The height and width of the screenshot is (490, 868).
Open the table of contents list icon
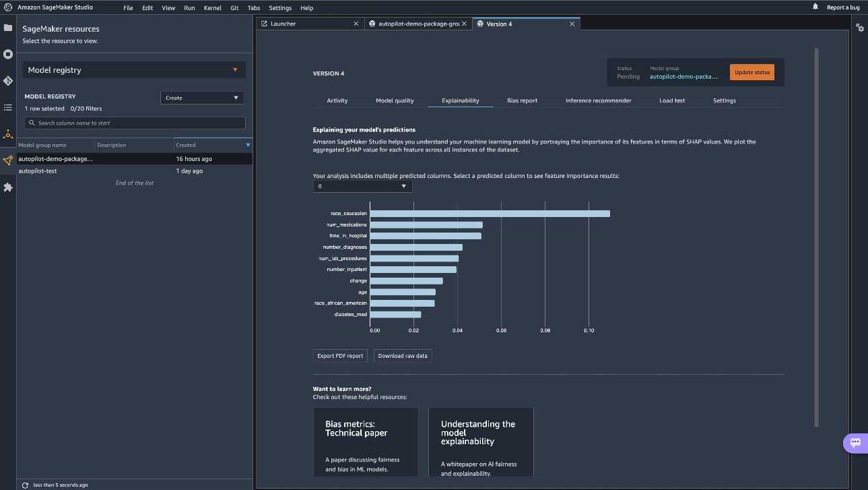pyautogui.click(x=8, y=107)
